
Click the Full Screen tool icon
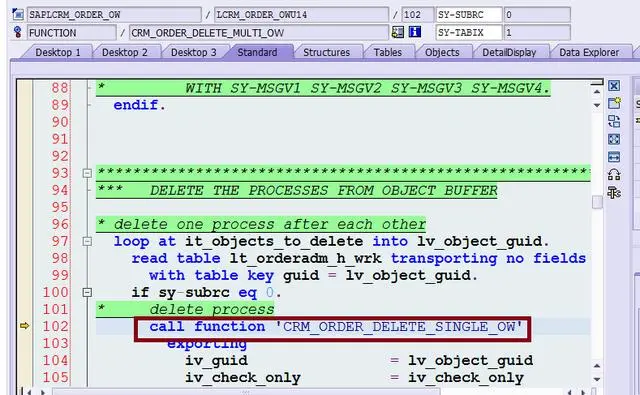point(614,139)
